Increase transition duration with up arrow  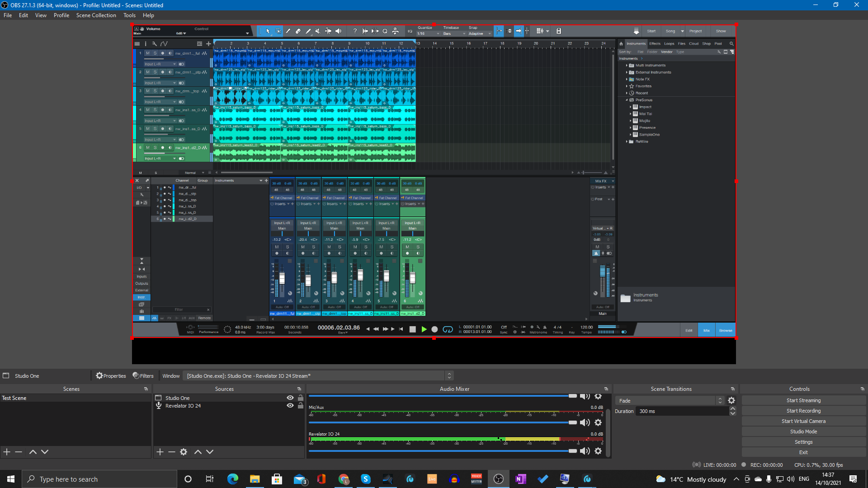point(733,408)
